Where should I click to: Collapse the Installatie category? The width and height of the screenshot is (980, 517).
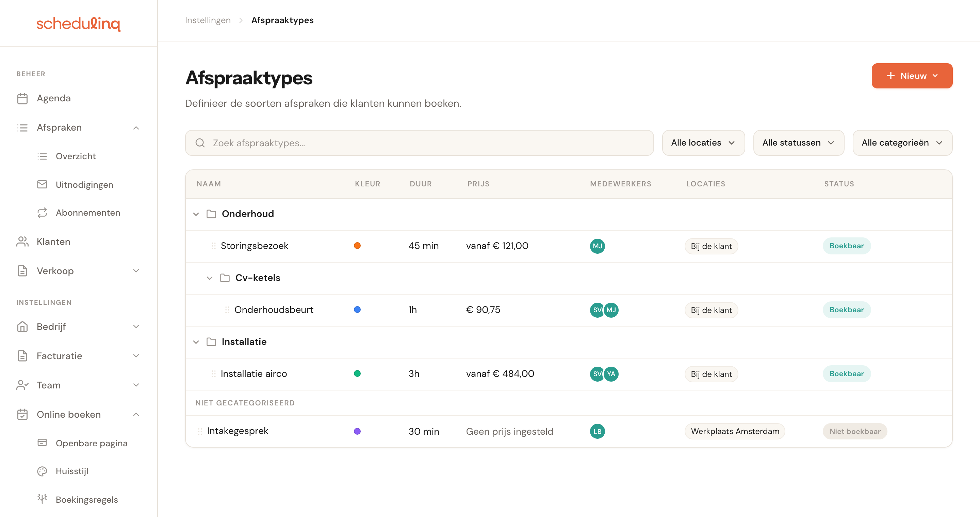196,342
